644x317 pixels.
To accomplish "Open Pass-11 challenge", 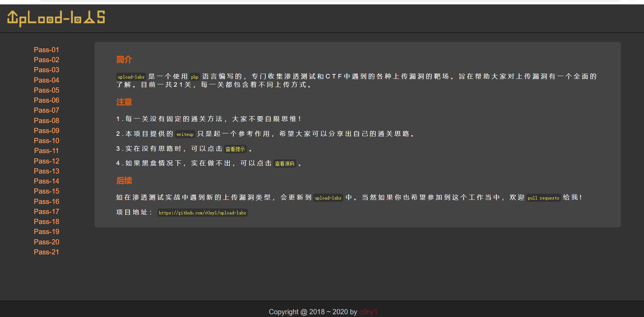I will pos(46,151).
